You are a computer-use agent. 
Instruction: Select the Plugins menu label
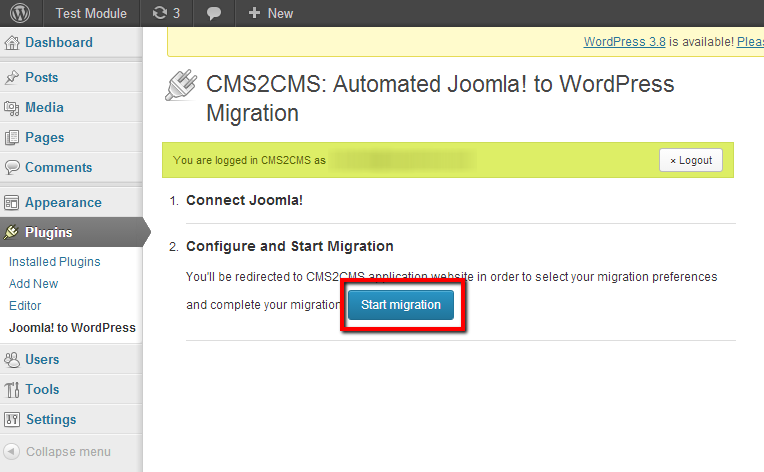click(x=49, y=232)
